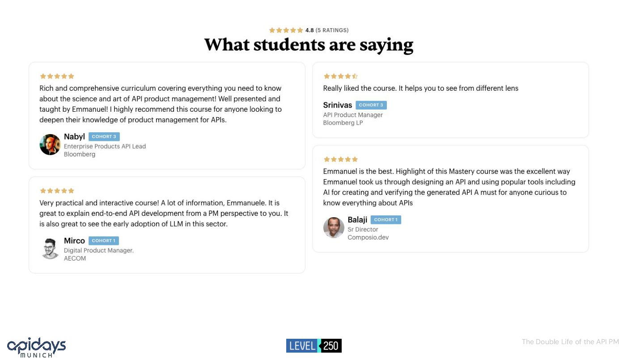Click the Cohort 3 badge beside Nabyl
This screenshot has width=644, height=362.
[x=104, y=137]
